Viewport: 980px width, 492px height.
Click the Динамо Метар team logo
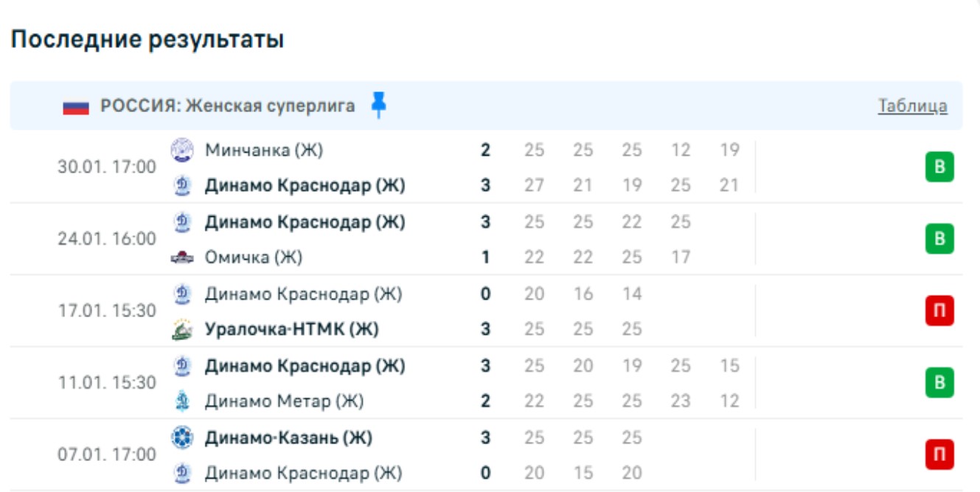click(182, 401)
